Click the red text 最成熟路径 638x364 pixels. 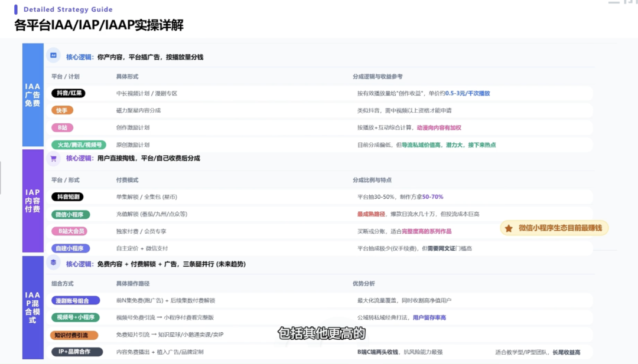tap(371, 214)
